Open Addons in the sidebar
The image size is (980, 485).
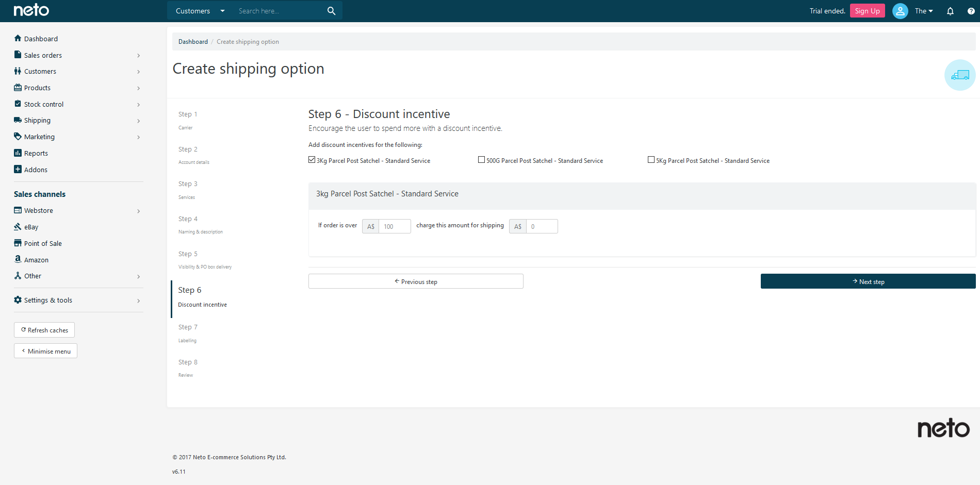tap(36, 170)
